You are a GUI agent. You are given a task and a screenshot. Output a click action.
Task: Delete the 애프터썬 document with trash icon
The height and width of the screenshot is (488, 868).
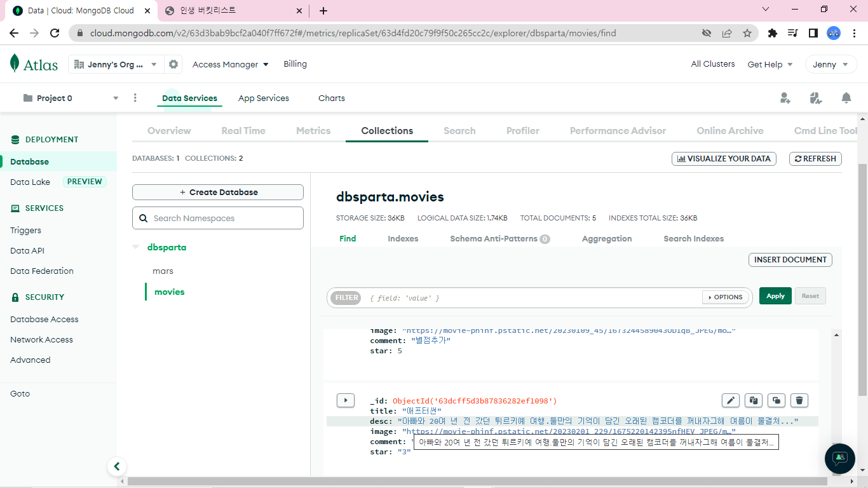point(799,400)
